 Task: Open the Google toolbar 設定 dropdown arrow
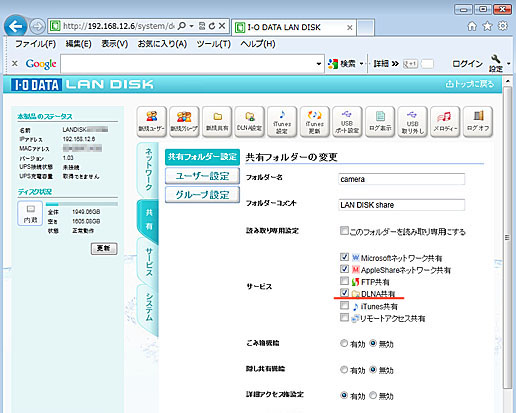click(x=508, y=63)
